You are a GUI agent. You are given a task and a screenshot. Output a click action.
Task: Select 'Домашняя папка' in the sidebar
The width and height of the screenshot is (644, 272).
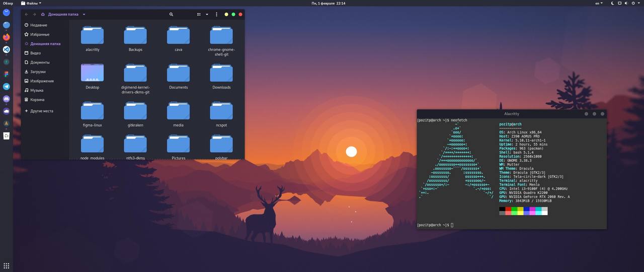[45, 44]
